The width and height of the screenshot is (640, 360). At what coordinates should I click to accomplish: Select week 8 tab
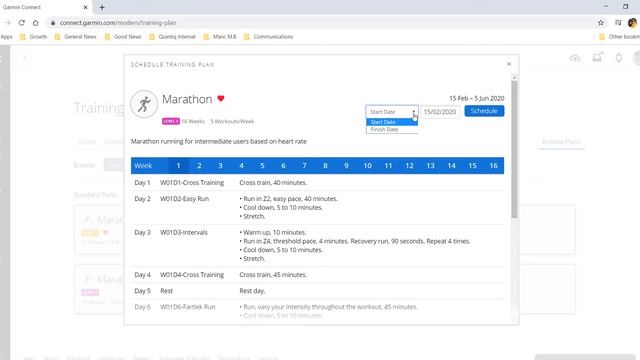tap(325, 166)
